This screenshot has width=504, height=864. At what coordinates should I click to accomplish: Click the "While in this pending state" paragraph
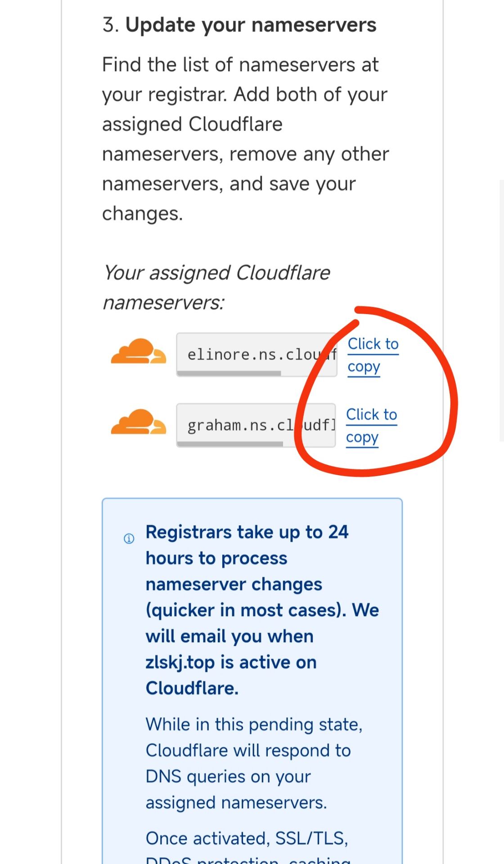[x=254, y=764]
